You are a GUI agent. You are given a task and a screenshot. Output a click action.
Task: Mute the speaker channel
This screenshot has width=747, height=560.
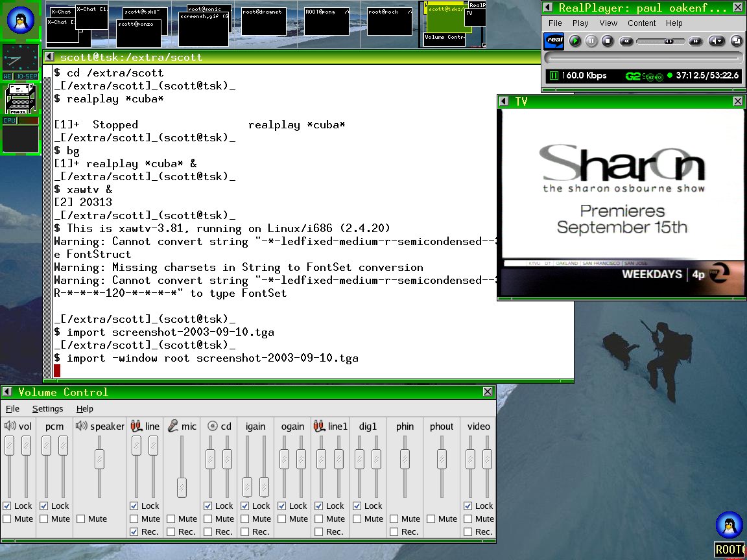(80, 519)
